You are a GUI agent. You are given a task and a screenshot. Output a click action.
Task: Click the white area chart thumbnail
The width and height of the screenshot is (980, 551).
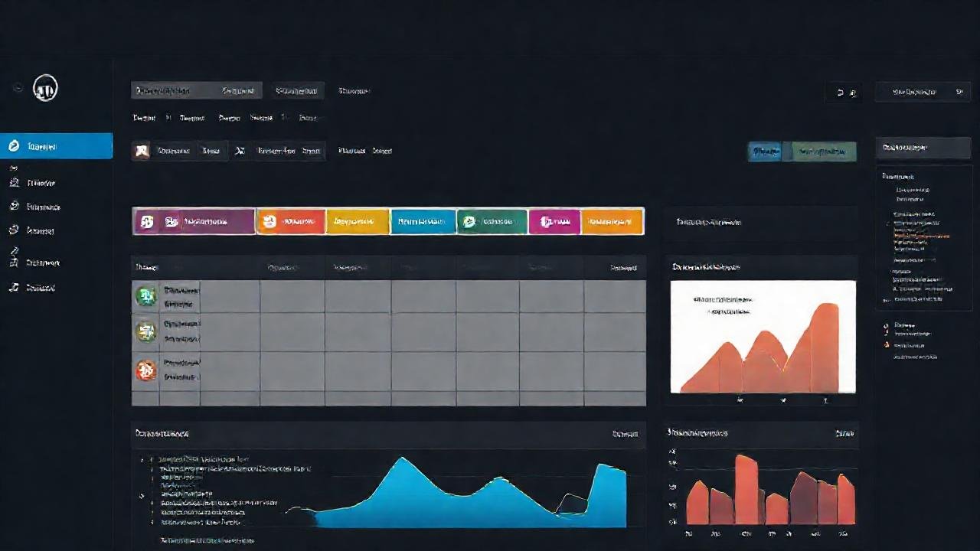tap(763, 337)
